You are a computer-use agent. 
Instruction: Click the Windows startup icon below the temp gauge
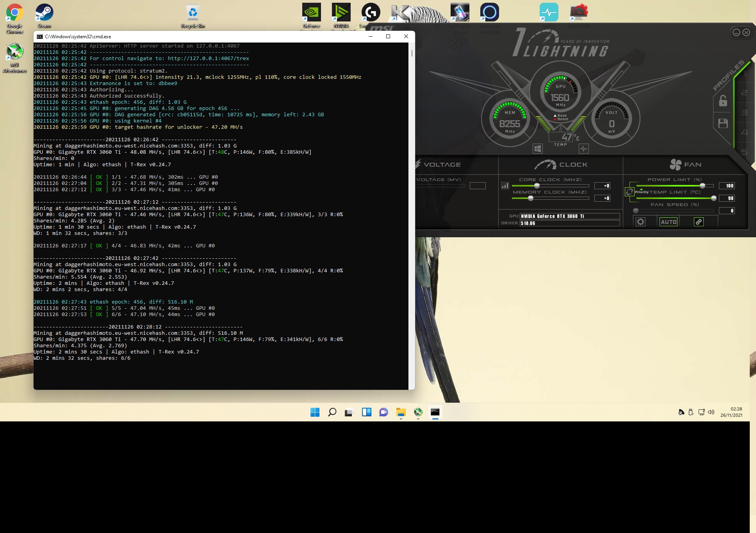[x=538, y=149]
